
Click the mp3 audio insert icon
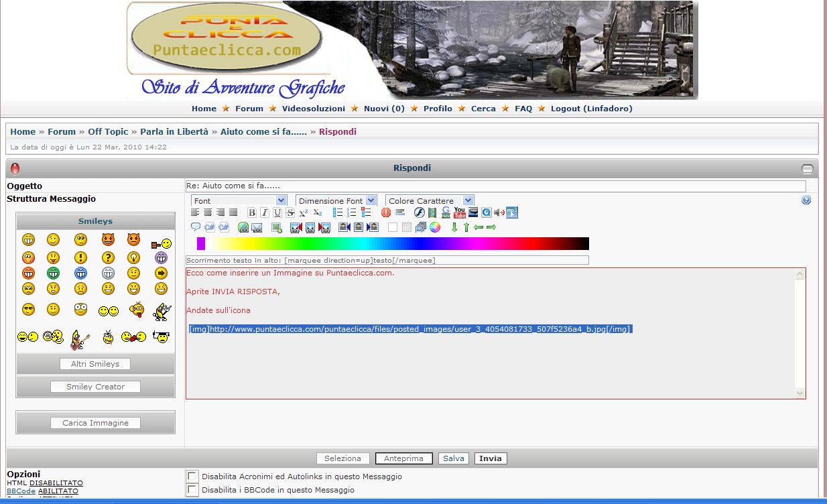point(512,212)
